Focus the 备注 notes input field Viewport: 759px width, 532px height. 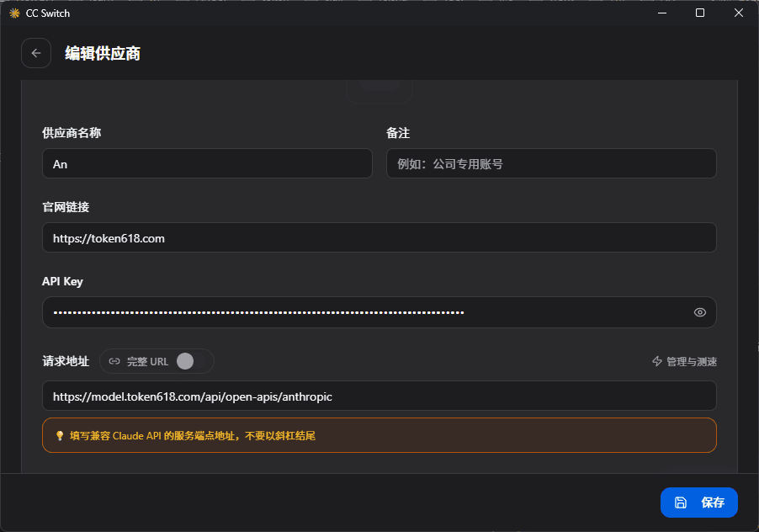(551, 163)
